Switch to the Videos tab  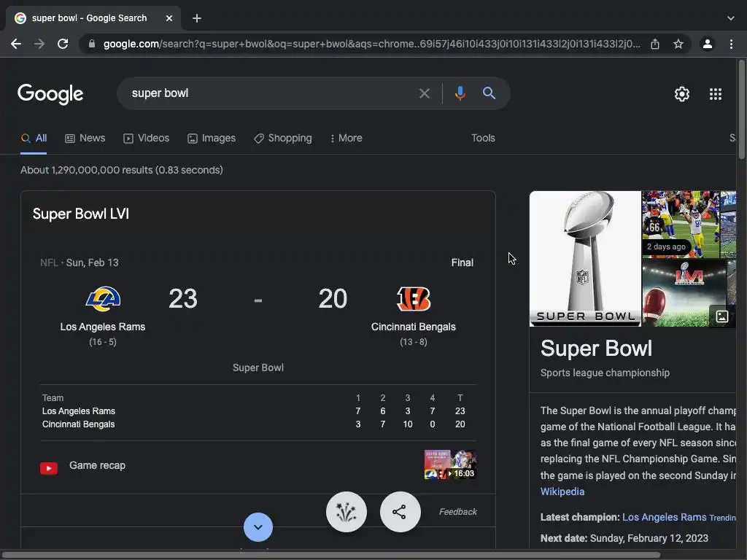point(146,138)
